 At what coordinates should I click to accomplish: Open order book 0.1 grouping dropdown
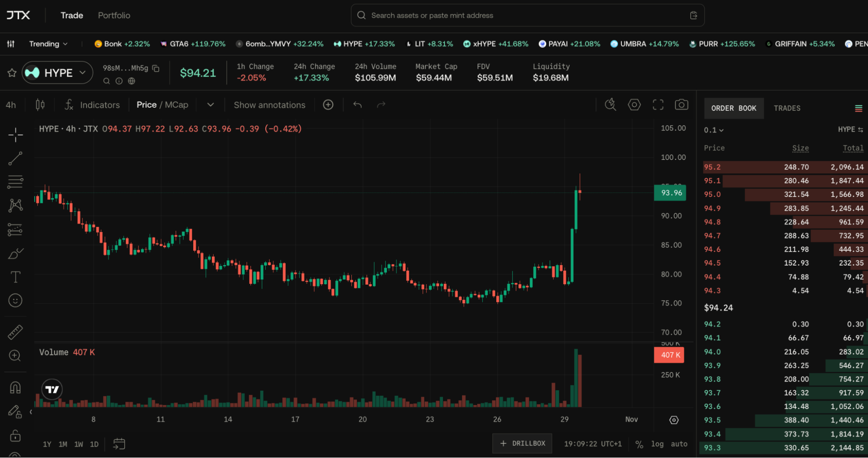[x=713, y=130]
